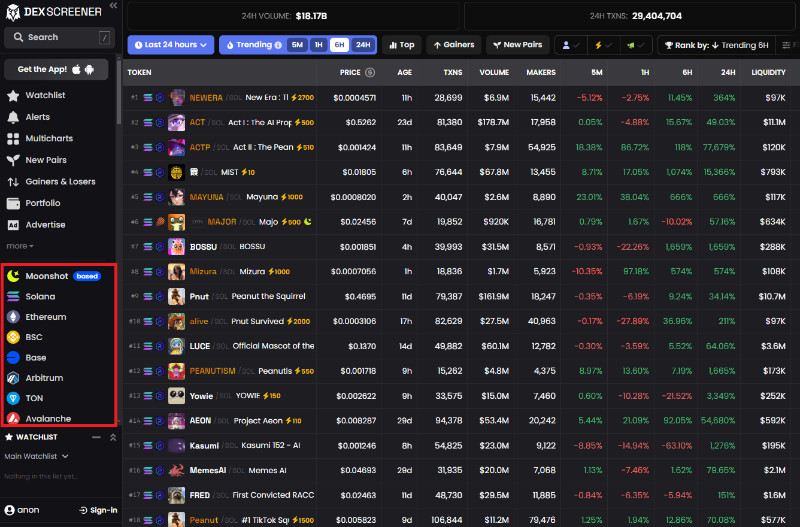Click the Top filter button
The image size is (800, 527).
tap(402, 45)
